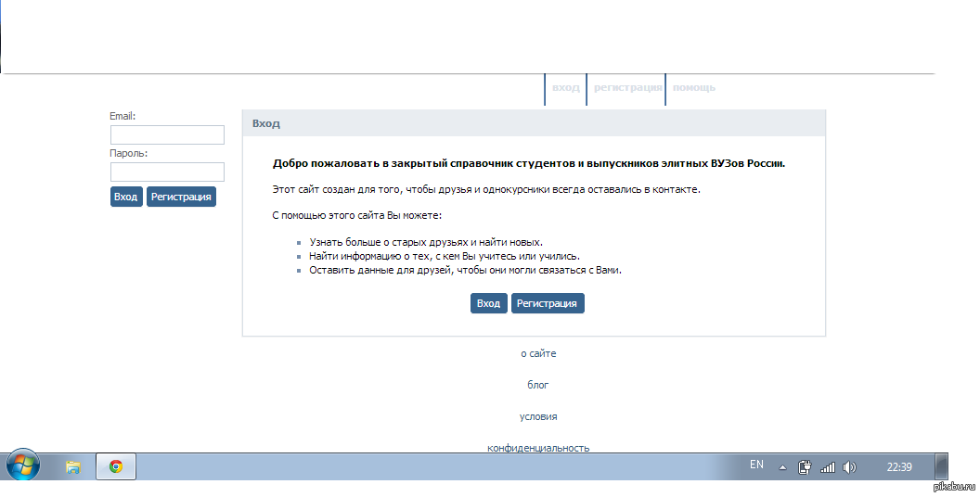Open File Explorer from the taskbar
This screenshot has width=980, height=497.
(73, 466)
